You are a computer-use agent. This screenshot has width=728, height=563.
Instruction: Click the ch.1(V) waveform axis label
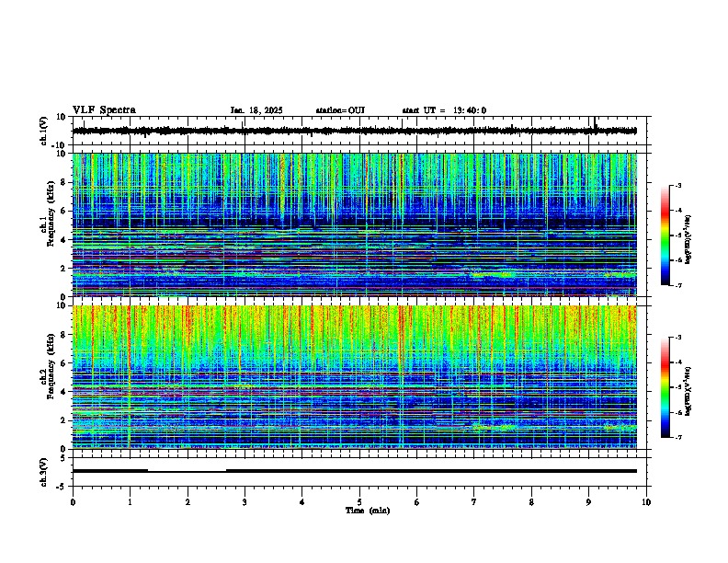[x=44, y=131]
